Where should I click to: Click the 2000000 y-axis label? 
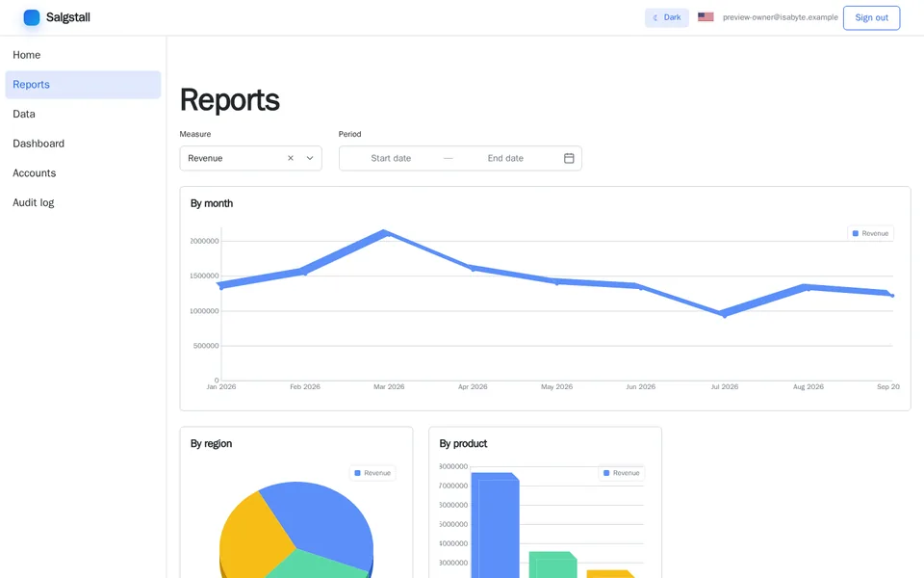[x=204, y=241]
